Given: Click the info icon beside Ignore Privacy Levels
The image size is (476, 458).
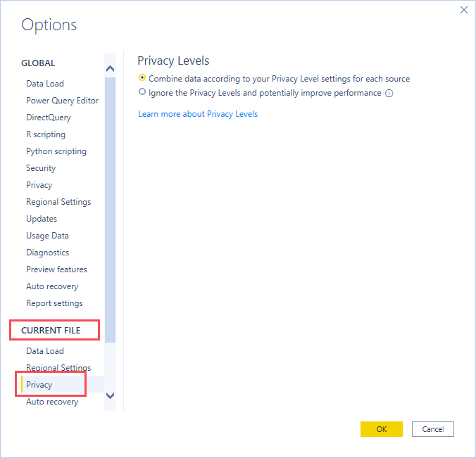Looking at the screenshot, I should pyautogui.click(x=389, y=93).
